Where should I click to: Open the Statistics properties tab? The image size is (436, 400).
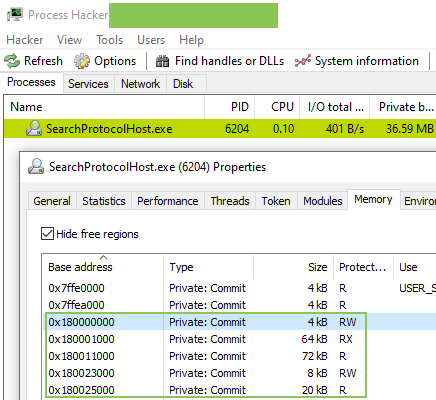click(x=104, y=201)
